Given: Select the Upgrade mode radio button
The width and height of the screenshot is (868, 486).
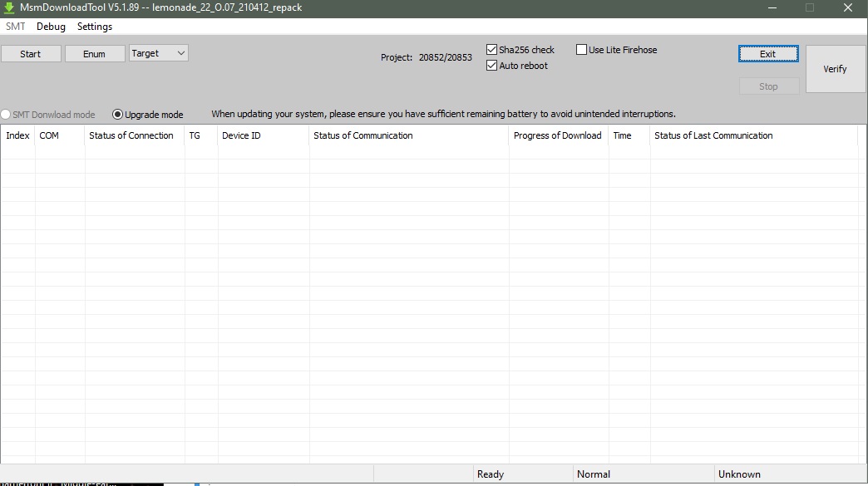Looking at the screenshot, I should click(x=117, y=115).
